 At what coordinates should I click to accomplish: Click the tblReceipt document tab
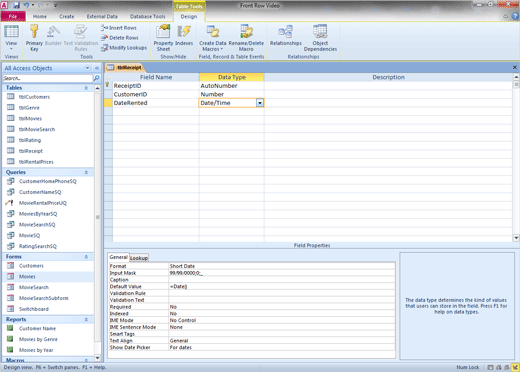point(125,68)
